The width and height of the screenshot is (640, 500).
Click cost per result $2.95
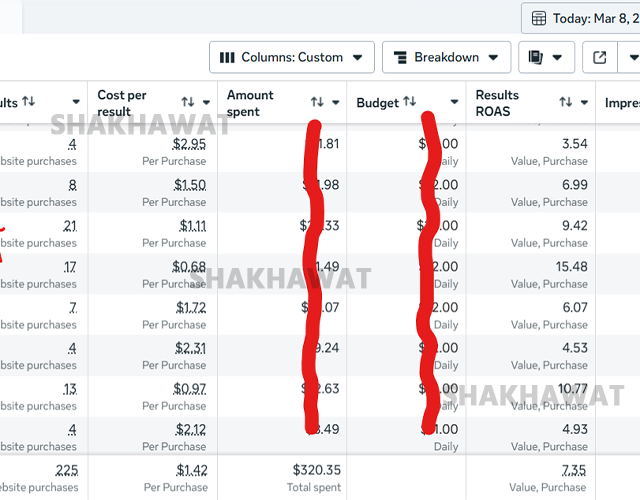[x=189, y=144]
